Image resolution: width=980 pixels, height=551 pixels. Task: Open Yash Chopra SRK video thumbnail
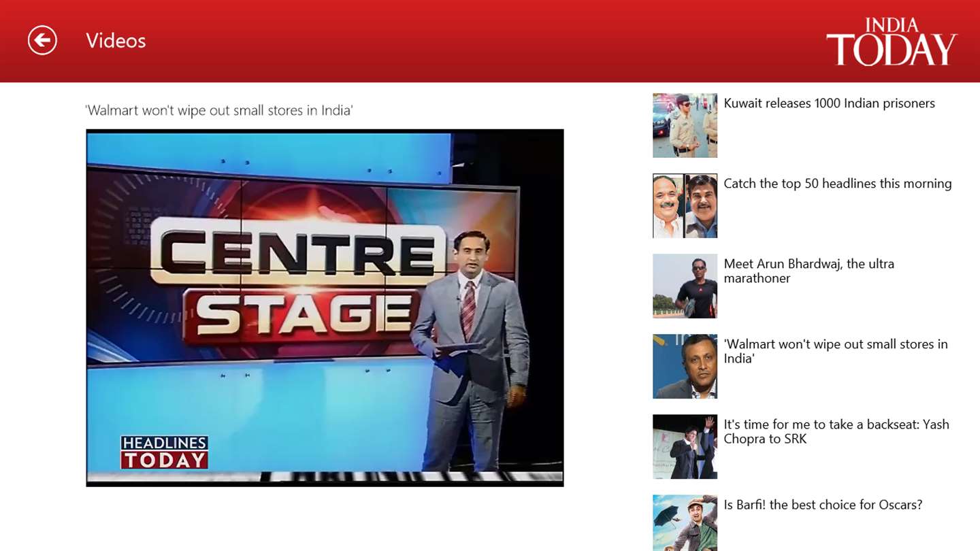point(685,446)
